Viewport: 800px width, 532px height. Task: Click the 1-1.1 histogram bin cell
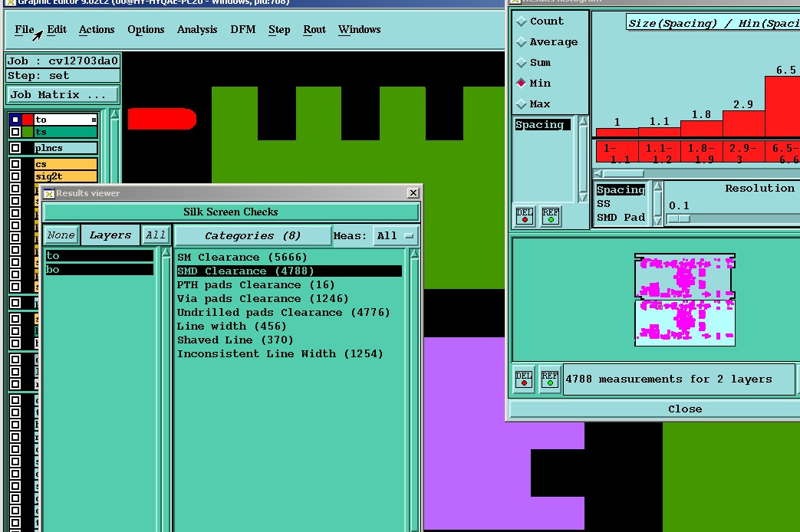[x=617, y=152]
